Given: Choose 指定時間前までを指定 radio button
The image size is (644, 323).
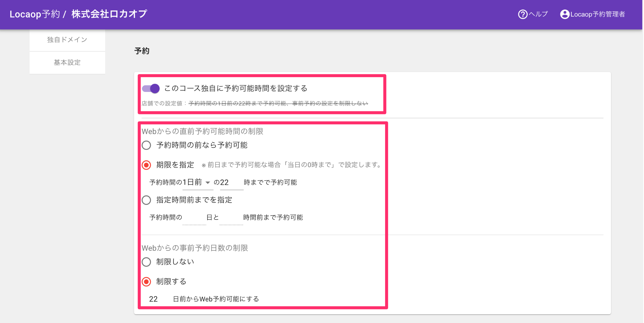Looking at the screenshot, I should coord(147,200).
